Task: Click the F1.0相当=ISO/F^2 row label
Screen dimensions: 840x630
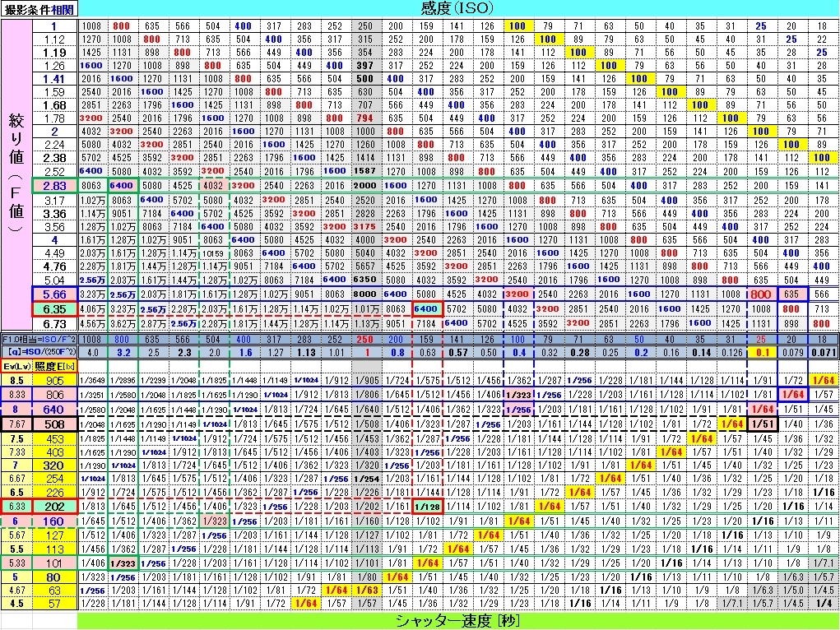Action: click(39, 340)
